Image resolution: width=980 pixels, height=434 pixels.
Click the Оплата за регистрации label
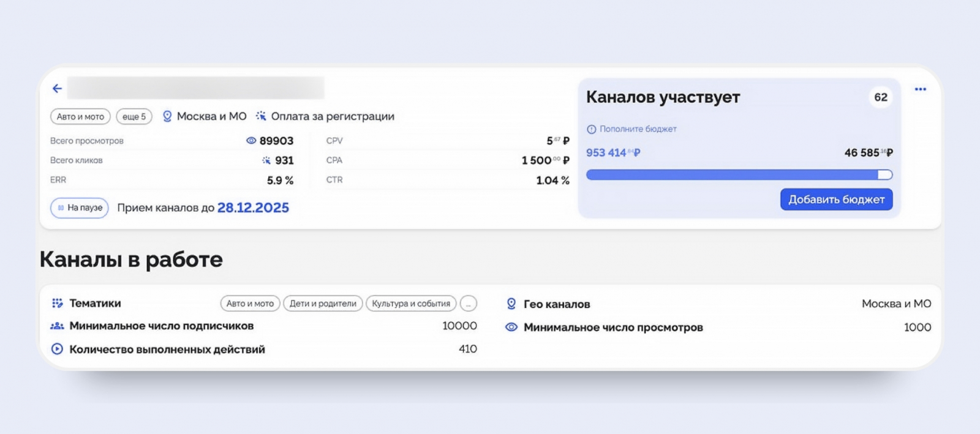333,116
